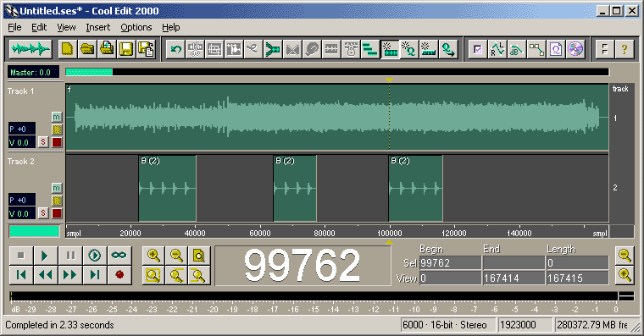
Task: Zoom out horizontally with the minus magnifier
Action: click(176, 256)
